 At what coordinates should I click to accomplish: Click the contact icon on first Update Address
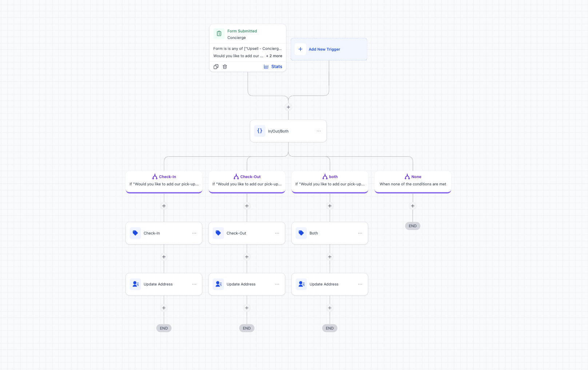click(135, 284)
